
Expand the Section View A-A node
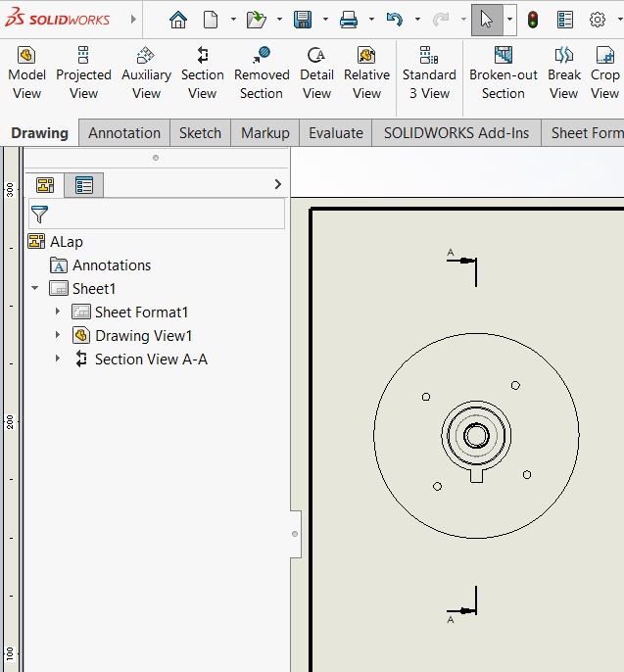(58, 359)
